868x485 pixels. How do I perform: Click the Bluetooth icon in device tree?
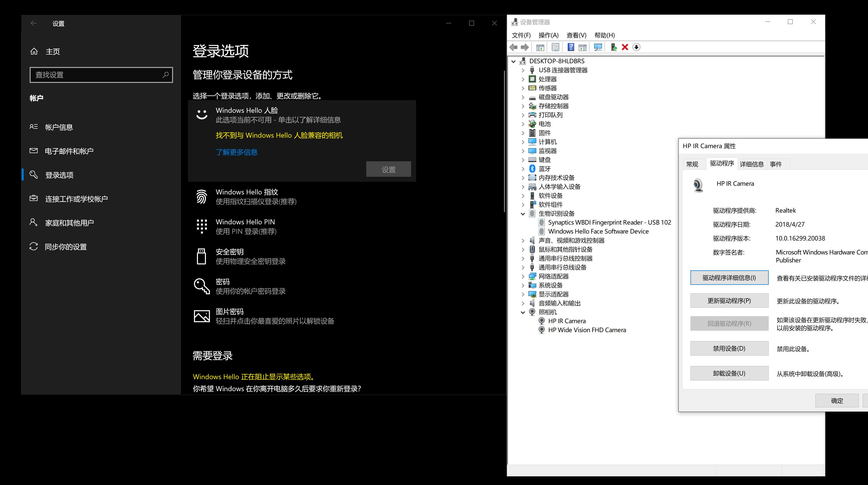coord(532,169)
